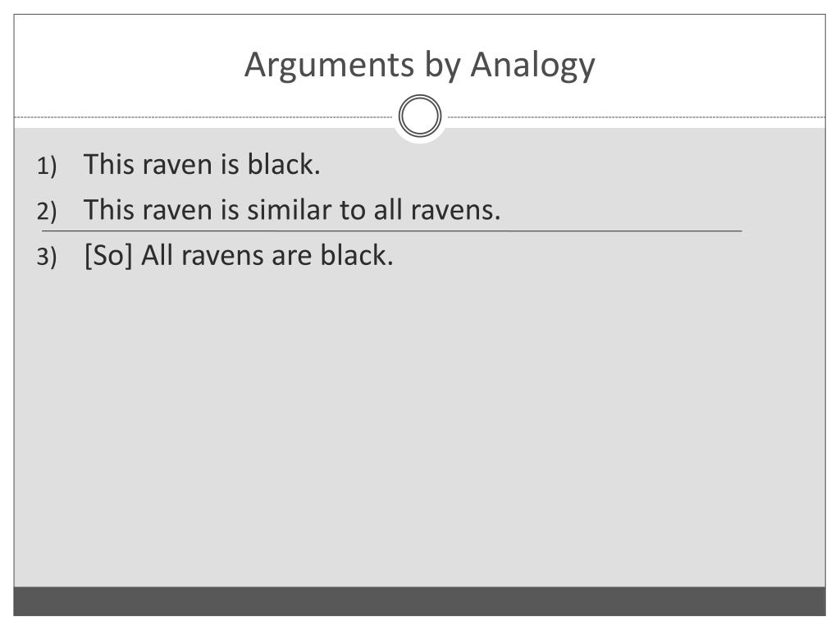Click the empty gray area below the conclusion
The width and height of the screenshot is (840, 630).
pyautogui.click(x=419, y=428)
